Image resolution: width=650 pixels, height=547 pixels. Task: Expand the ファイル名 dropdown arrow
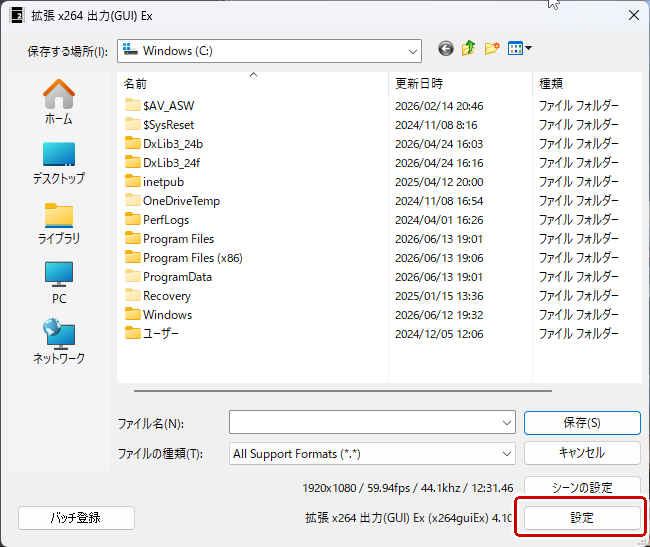pos(507,423)
